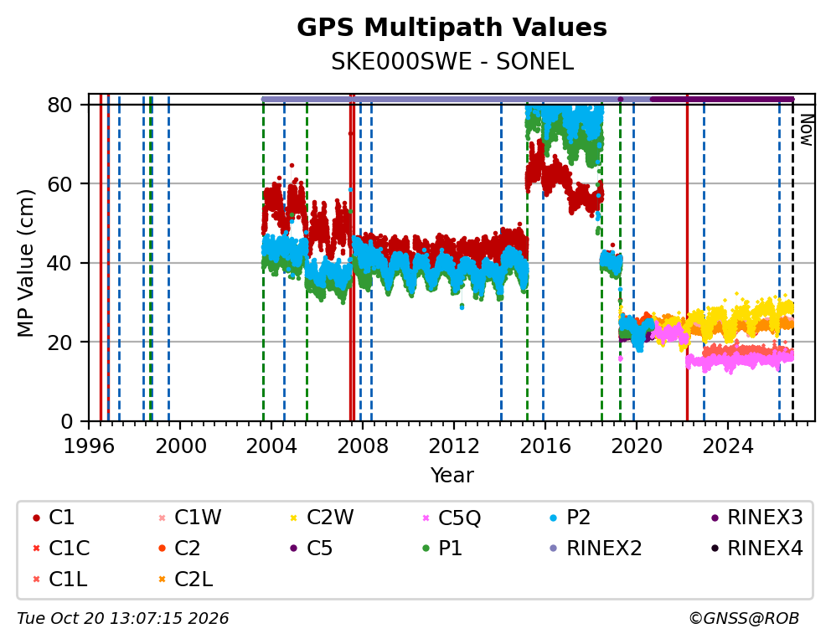Image resolution: width=831 pixels, height=644 pixels.
Task: Select the x-axis tick label "2020"
Action: pyautogui.click(x=637, y=446)
